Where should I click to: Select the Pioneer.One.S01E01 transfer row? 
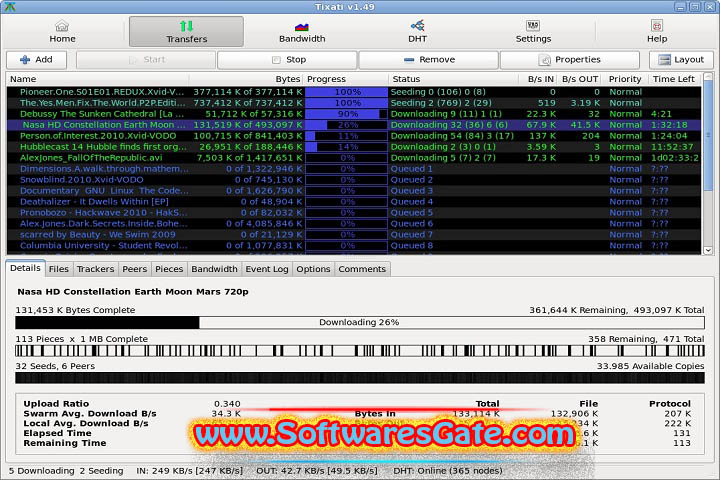click(354, 92)
